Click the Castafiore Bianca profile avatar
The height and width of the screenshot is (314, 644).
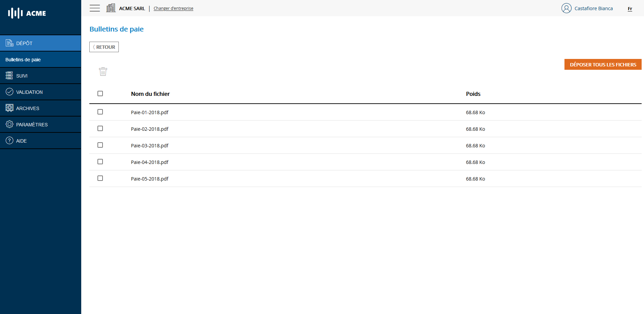pos(566,8)
